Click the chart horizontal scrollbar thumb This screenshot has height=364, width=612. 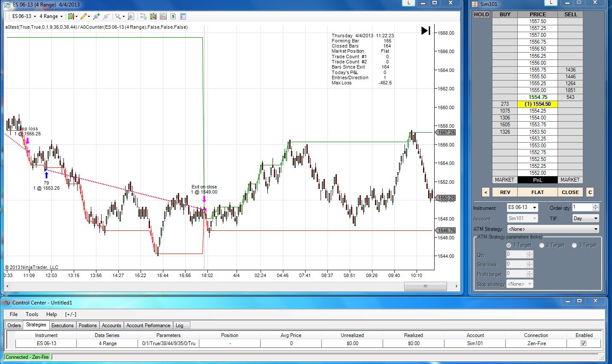pyautogui.click(x=425, y=286)
